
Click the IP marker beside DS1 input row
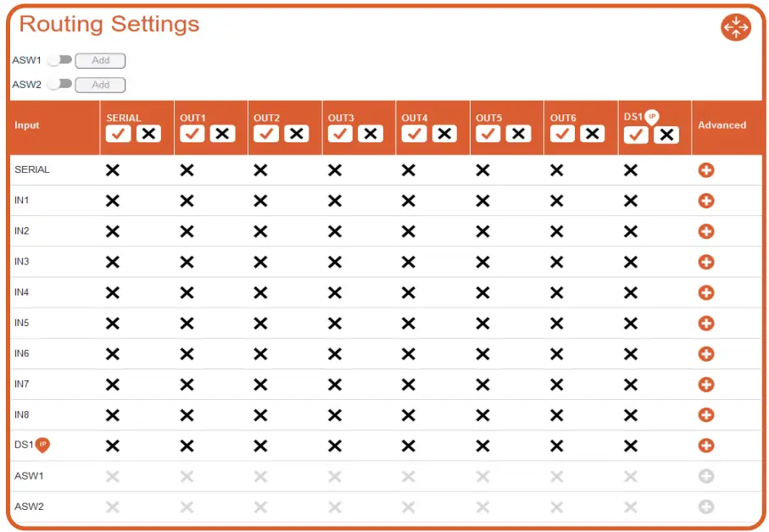coord(43,444)
